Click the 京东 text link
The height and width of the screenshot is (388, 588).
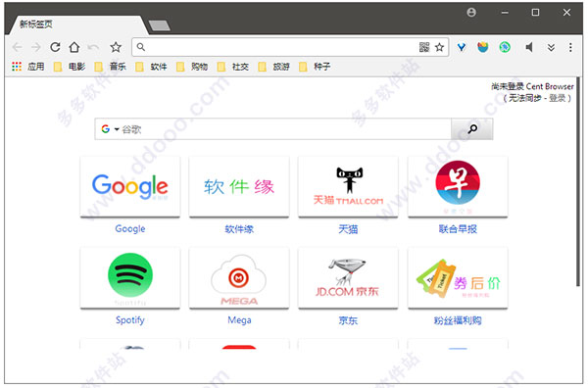tap(348, 320)
